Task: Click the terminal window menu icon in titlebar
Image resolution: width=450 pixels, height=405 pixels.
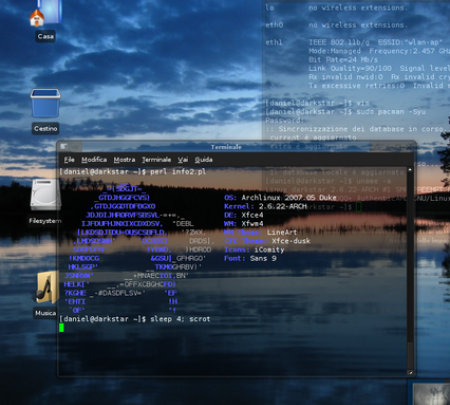Action: pyautogui.click(x=64, y=146)
